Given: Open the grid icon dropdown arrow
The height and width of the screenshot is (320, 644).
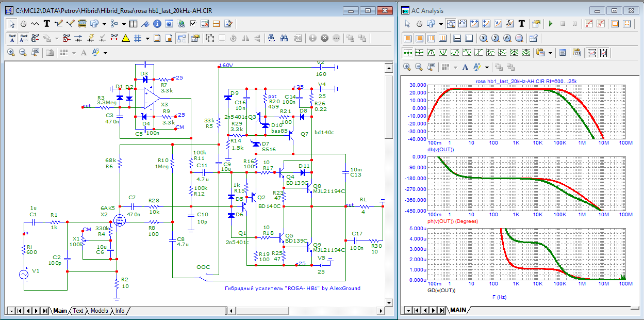Looking at the screenshot, I should point(147,38).
